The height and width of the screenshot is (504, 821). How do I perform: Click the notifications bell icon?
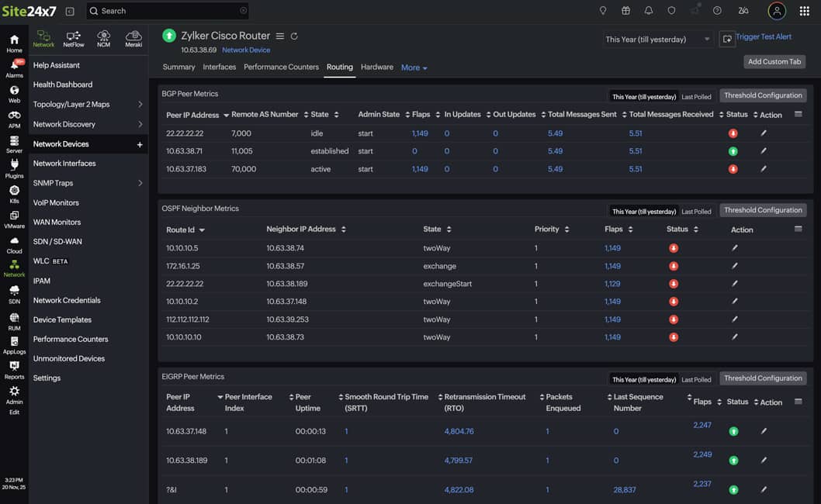[x=649, y=10]
